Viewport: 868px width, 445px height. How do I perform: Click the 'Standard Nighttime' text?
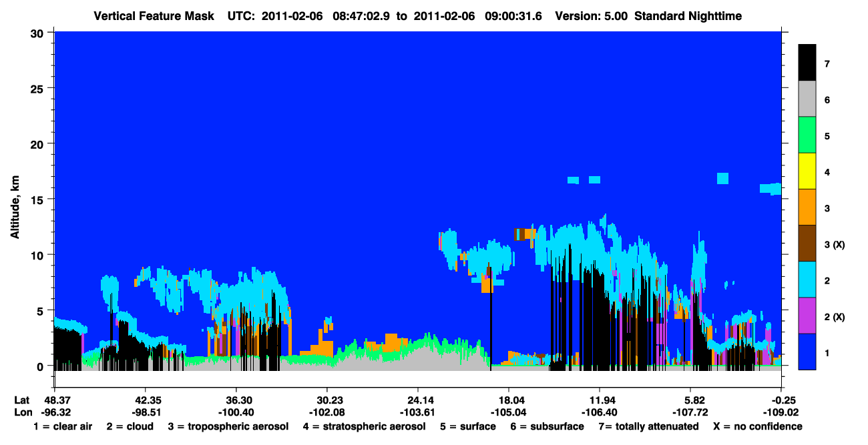click(688, 16)
